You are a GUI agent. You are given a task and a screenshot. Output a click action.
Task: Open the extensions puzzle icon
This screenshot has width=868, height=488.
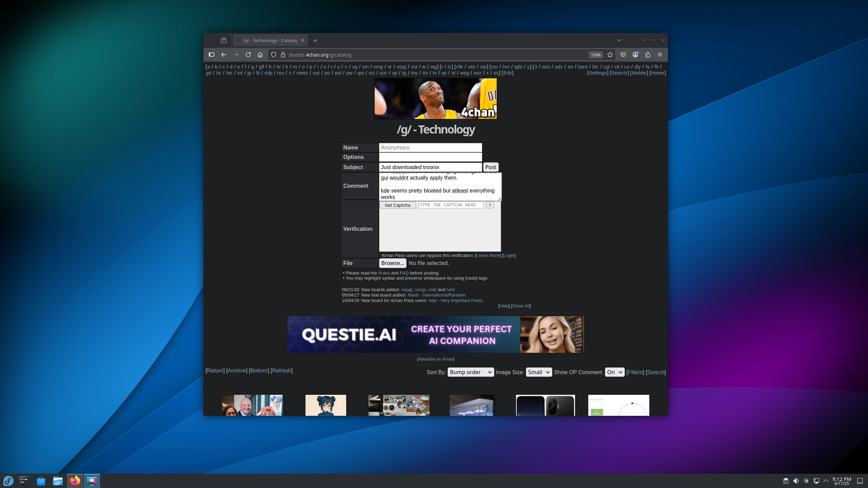(648, 55)
